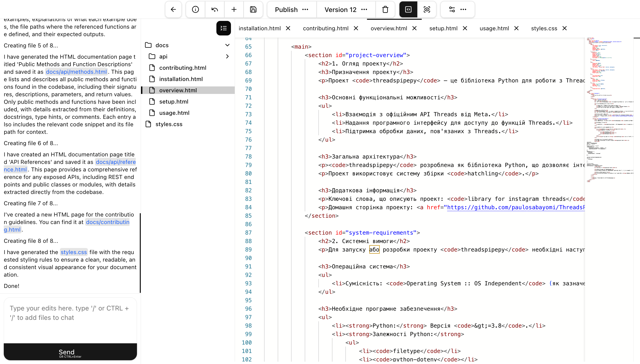Click the plus icon to create new

[234, 9]
